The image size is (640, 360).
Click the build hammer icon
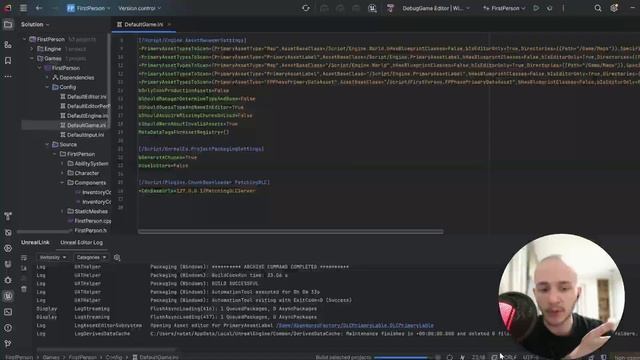click(390, 8)
